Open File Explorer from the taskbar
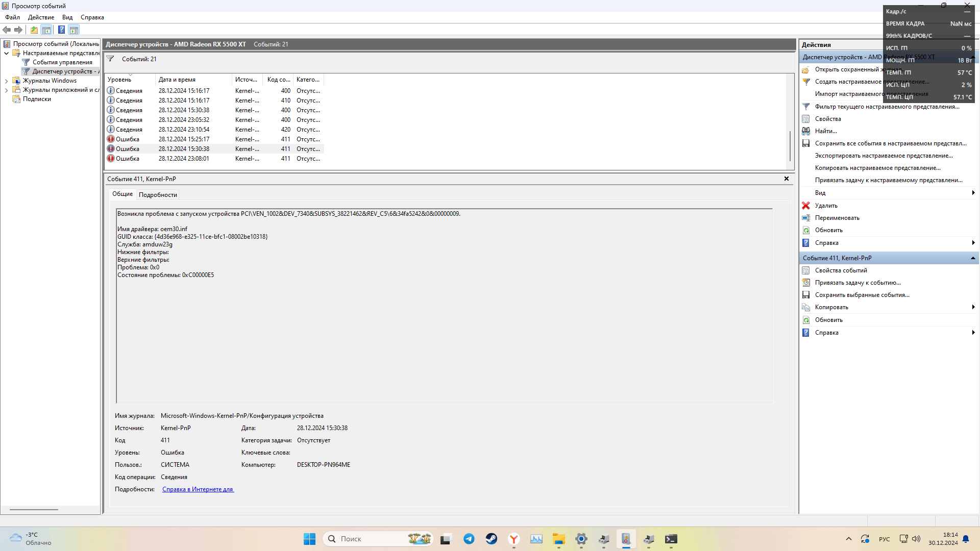 tap(559, 539)
